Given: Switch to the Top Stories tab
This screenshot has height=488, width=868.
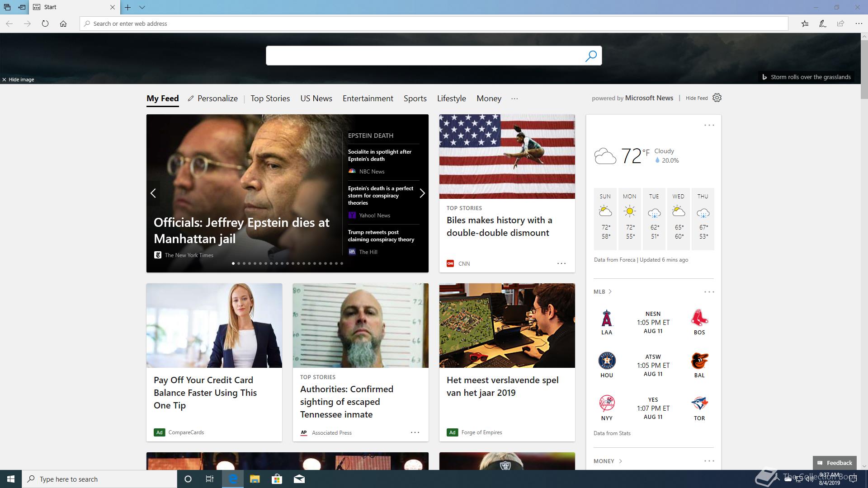Looking at the screenshot, I should [270, 99].
